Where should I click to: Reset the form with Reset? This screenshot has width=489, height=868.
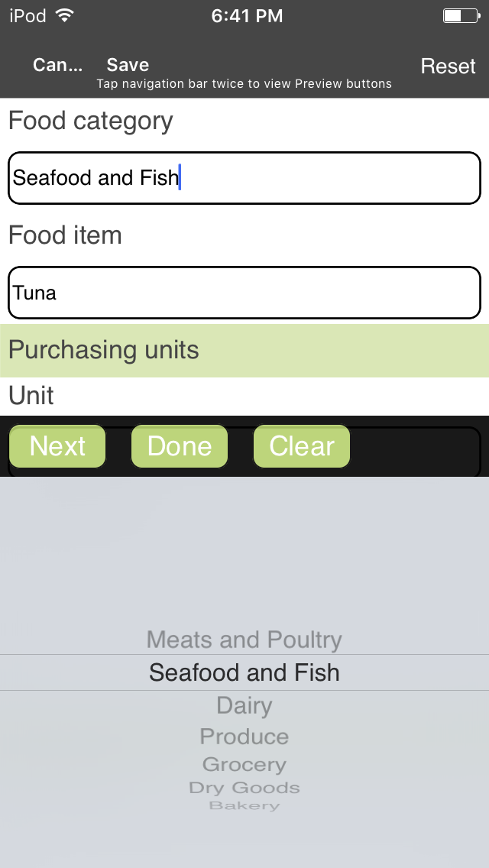[448, 66]
